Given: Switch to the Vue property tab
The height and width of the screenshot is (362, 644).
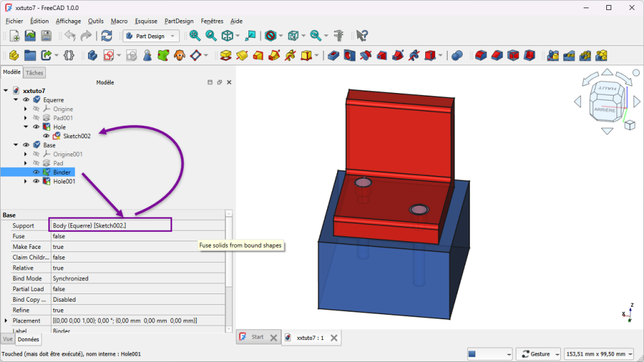Looking at the screenshot, I should pos(8,339).
